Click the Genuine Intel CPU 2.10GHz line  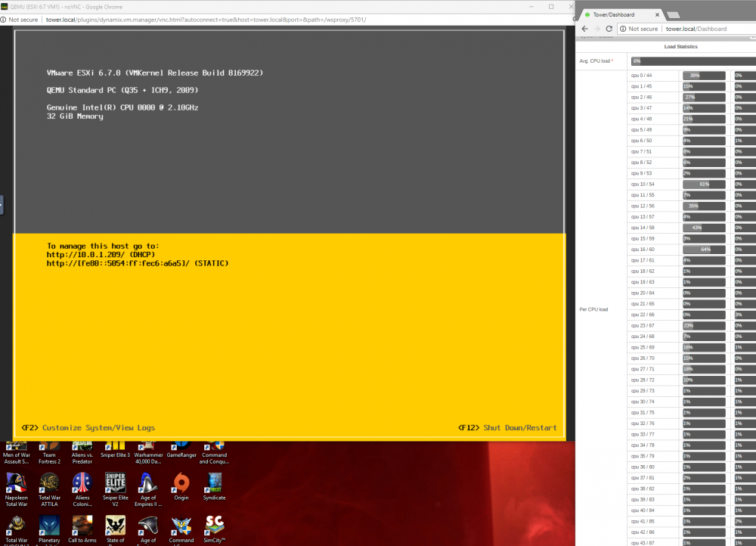122,107
